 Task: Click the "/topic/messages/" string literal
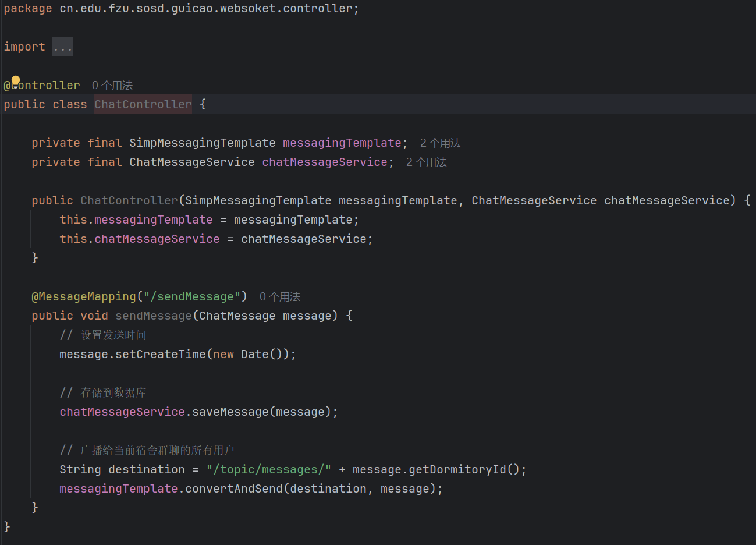click(269, 470)
